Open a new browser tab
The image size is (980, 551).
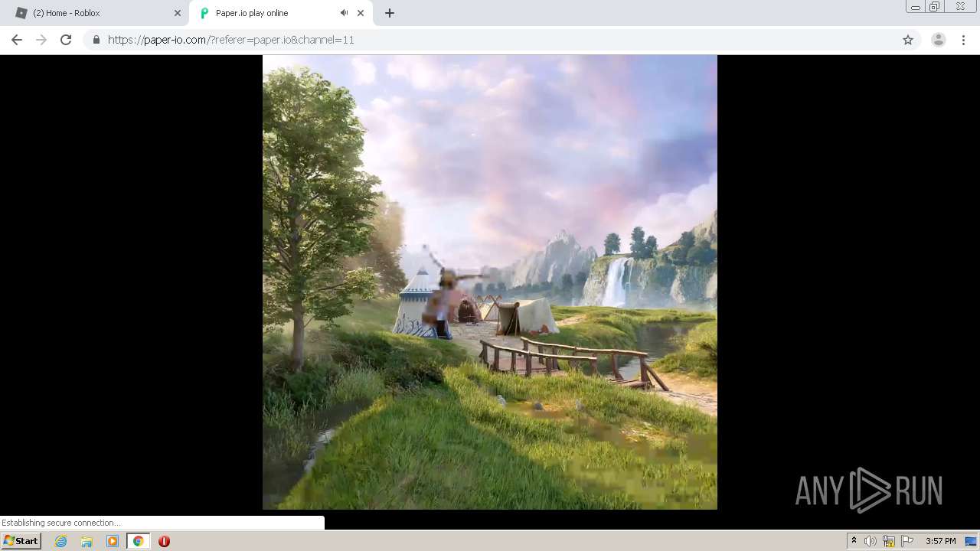pos(390,13)
